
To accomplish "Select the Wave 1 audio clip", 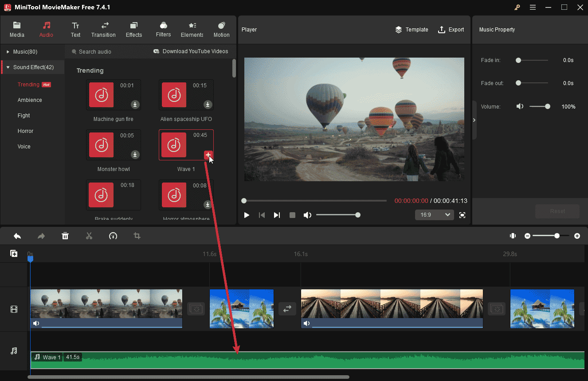I will point(307,360).
